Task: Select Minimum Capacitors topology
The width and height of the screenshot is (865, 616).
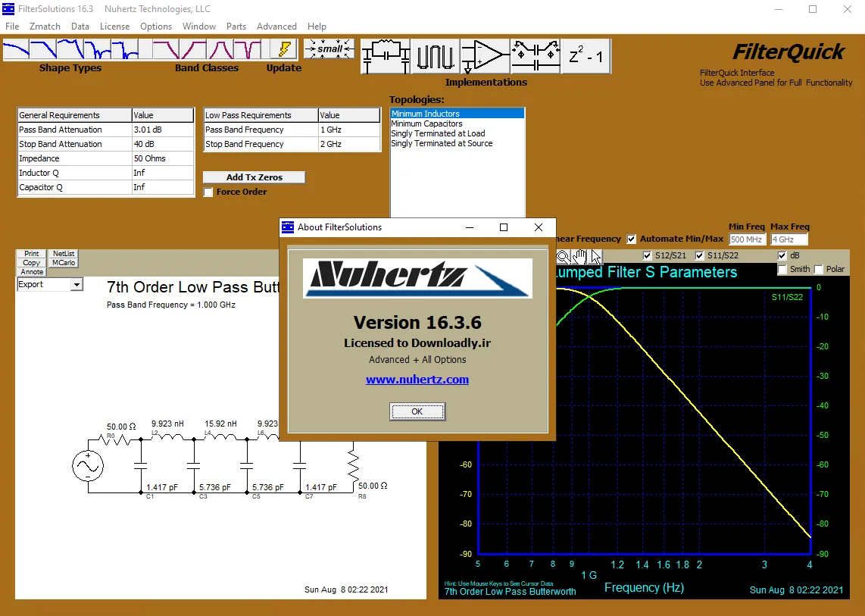Action: pyautogui.click(x=426, y=124)
